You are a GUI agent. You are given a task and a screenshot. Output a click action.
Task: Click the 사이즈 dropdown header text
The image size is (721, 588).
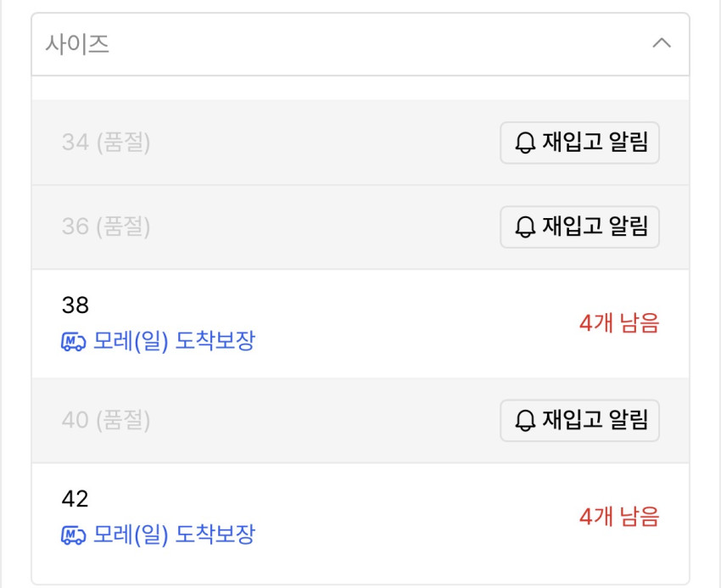coord(77,44)
